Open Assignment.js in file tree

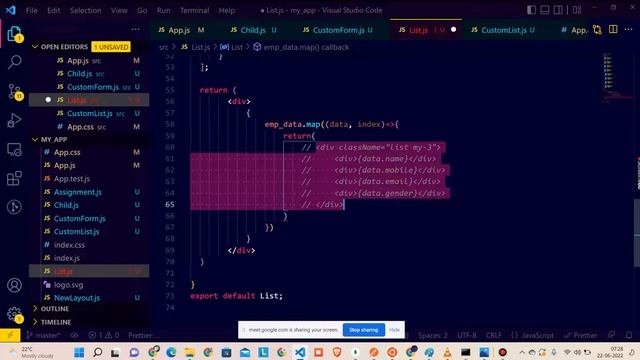coord(89,192)
